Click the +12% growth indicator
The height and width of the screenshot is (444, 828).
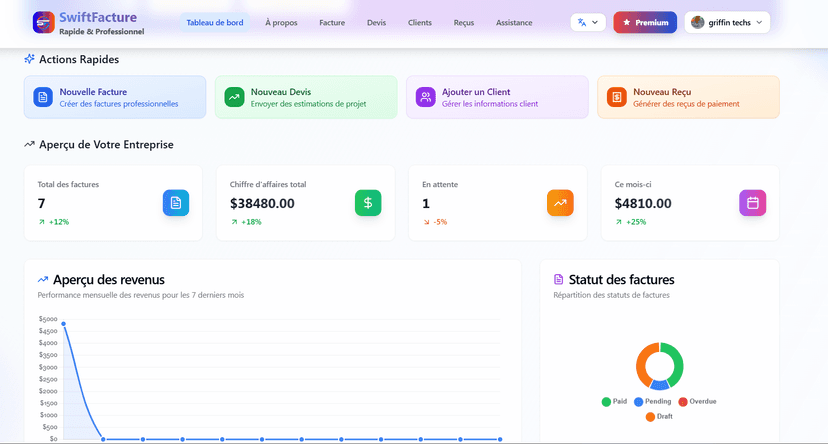coord(53,222)
